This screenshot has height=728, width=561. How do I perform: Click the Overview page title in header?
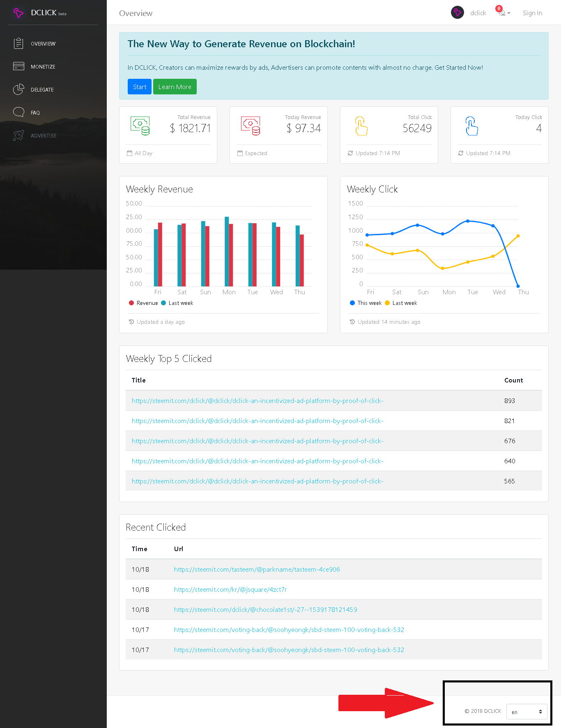coord(136,13)
